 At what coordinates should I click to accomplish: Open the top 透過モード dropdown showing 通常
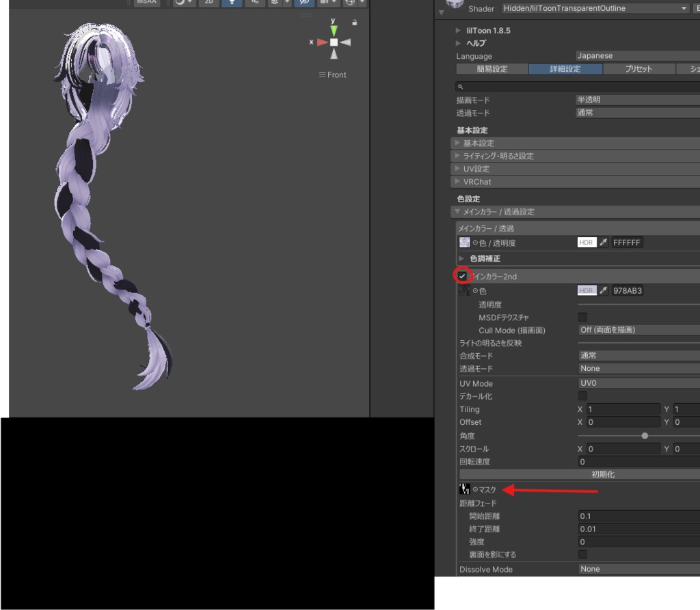[638, 113]
